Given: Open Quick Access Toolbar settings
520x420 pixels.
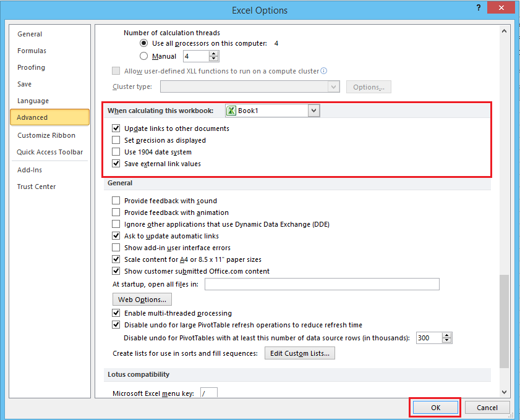Looking at the screenshot, I should tap(49, 152).
